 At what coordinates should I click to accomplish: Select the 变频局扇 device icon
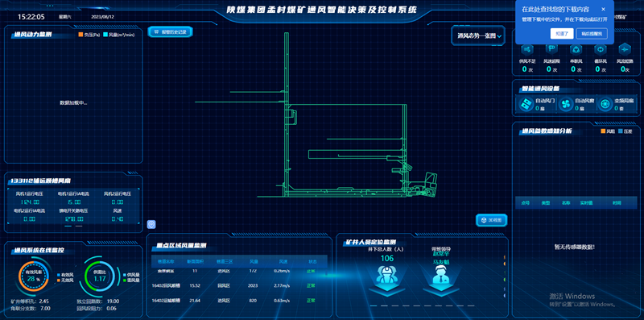coord(605,105)
